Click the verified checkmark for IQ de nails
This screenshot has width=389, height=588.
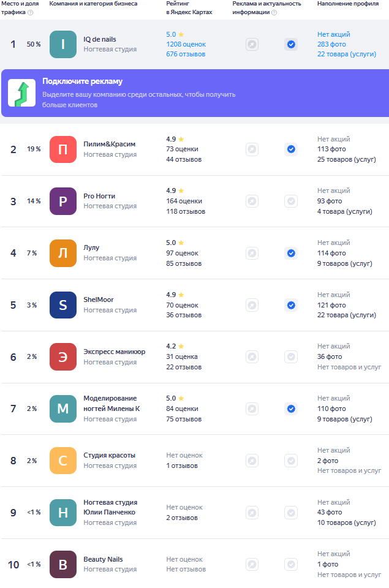pos(291,45)
